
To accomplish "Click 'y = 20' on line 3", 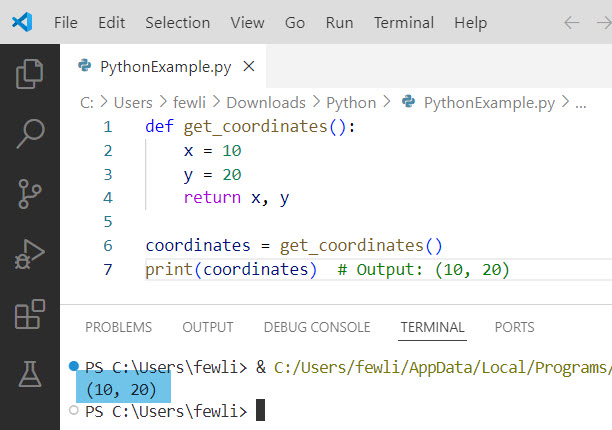I will [213, 175].
